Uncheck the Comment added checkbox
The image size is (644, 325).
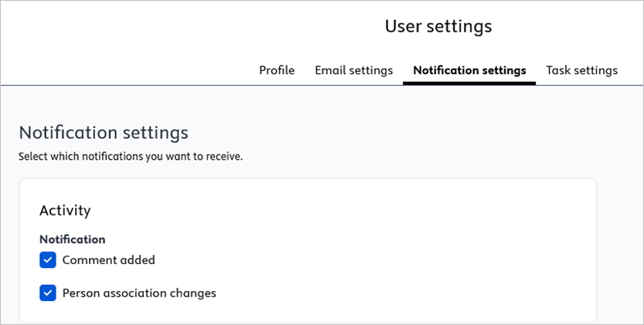(x=48, y=260)
